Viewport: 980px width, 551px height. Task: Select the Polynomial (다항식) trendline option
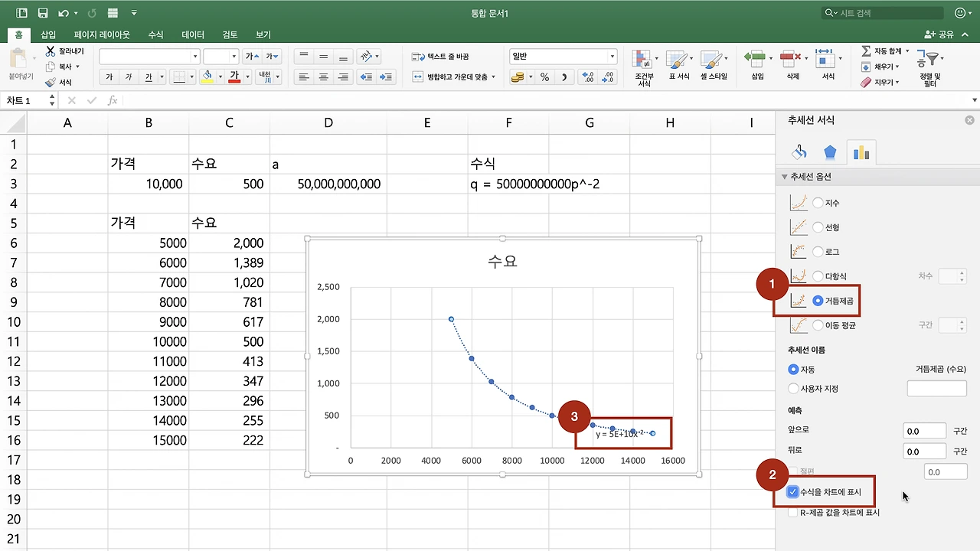tap(818, 276)
